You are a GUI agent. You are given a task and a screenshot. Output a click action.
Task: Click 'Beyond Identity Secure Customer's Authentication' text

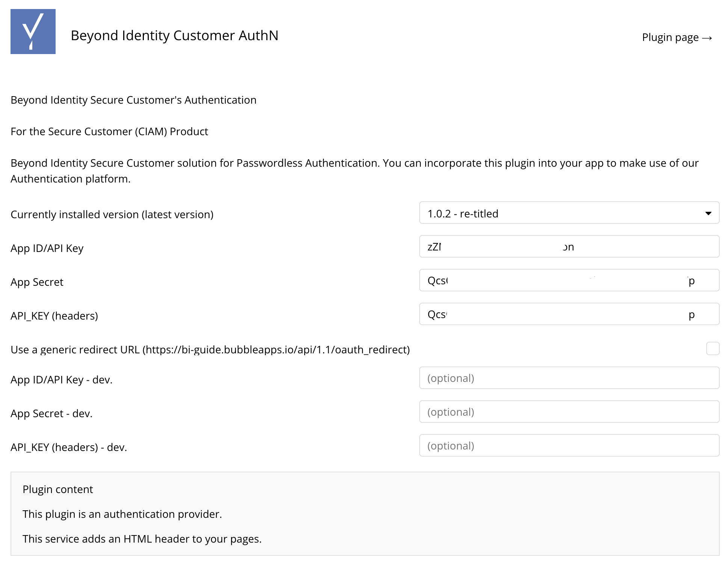point(133,100)
